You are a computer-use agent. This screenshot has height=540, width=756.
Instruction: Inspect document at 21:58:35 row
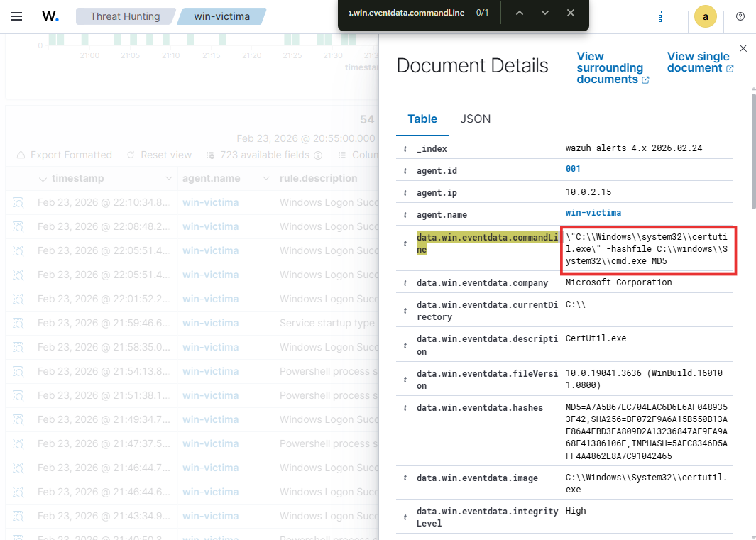point(18,347)
